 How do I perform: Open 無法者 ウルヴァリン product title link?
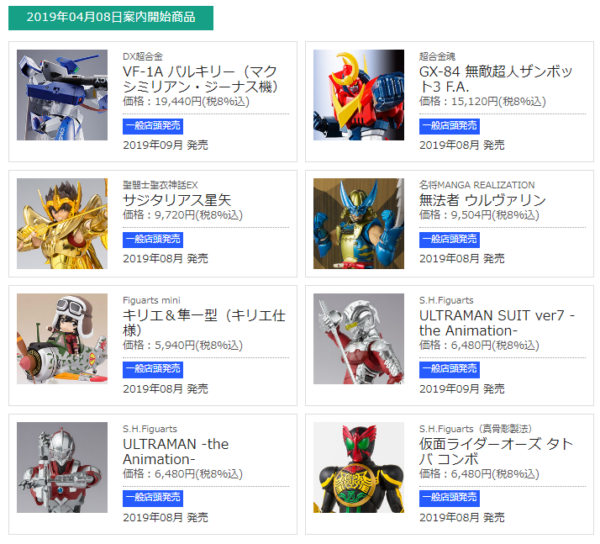point(483,200)
